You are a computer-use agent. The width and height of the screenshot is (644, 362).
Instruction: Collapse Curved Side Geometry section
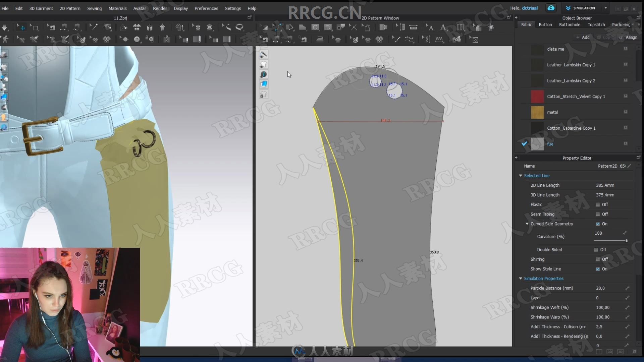pos(526,223)
